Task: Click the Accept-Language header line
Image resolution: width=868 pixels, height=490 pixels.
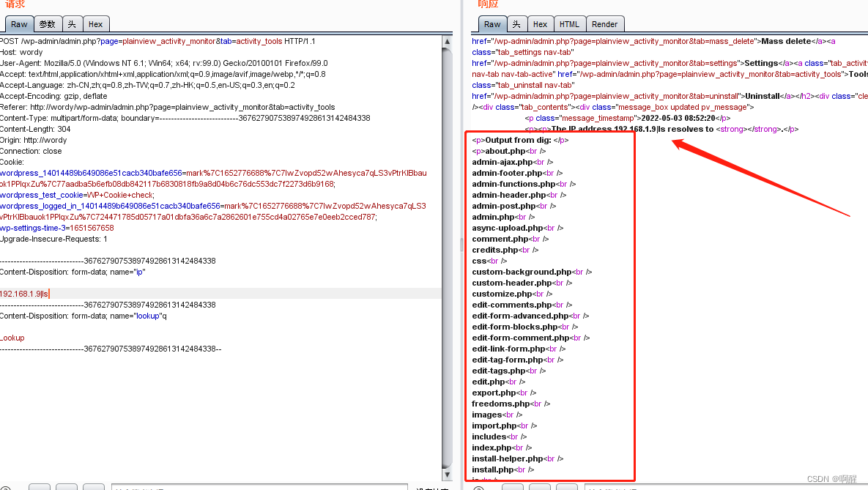Action: [147, 85]
